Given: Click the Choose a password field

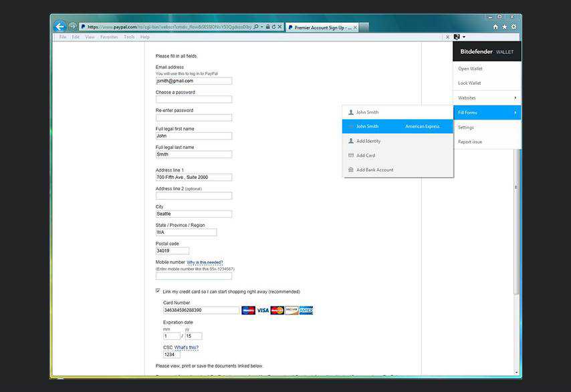Looking at the screenshot, I should coord(194,100).
